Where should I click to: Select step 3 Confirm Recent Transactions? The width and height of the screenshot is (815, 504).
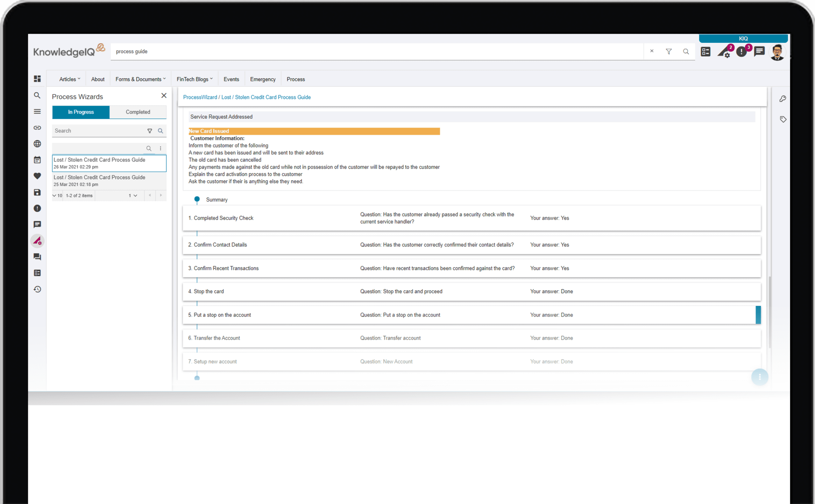point(471,268)
